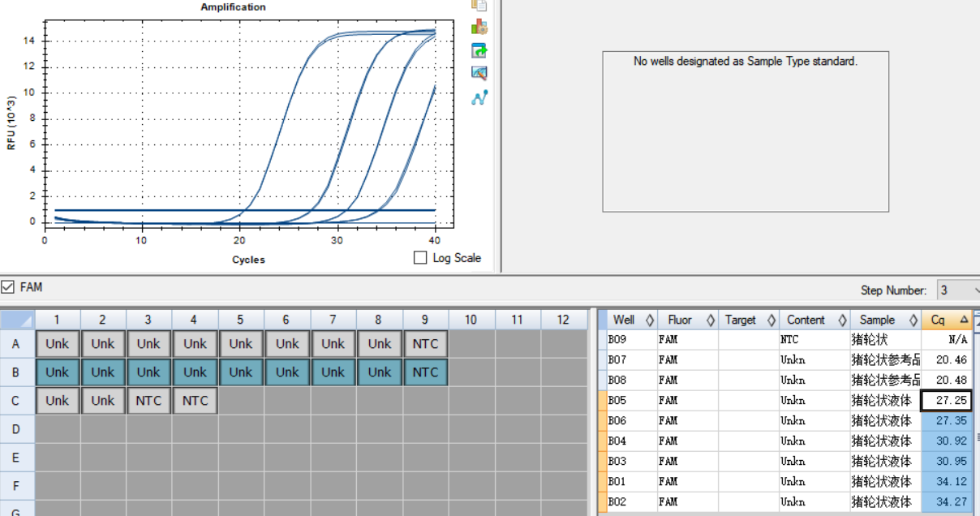Sort table by Well column

point(632,320)
